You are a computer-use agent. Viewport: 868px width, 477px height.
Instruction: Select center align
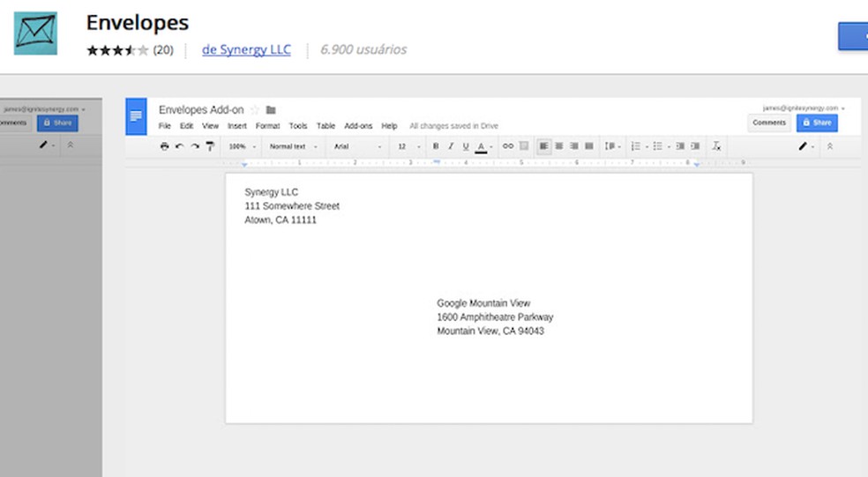pos(559,146)
